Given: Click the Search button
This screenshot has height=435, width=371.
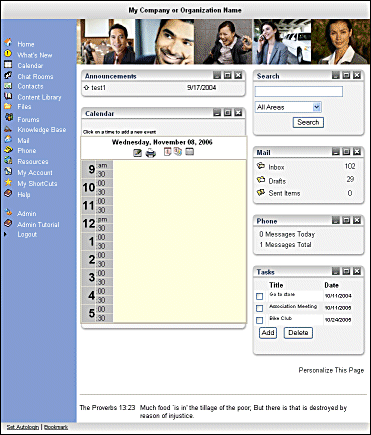Looking at the screenshot, I should [308, 122].
